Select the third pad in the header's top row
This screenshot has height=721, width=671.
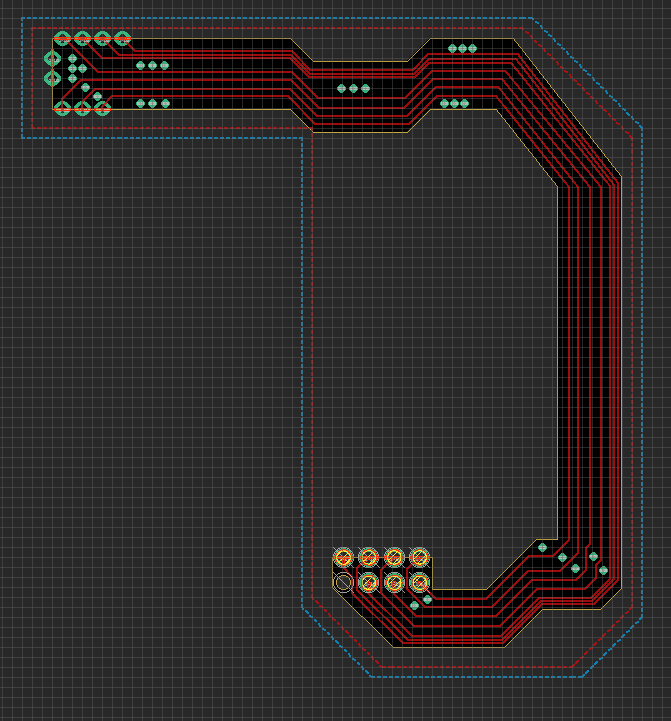click(x=394, y=558)
